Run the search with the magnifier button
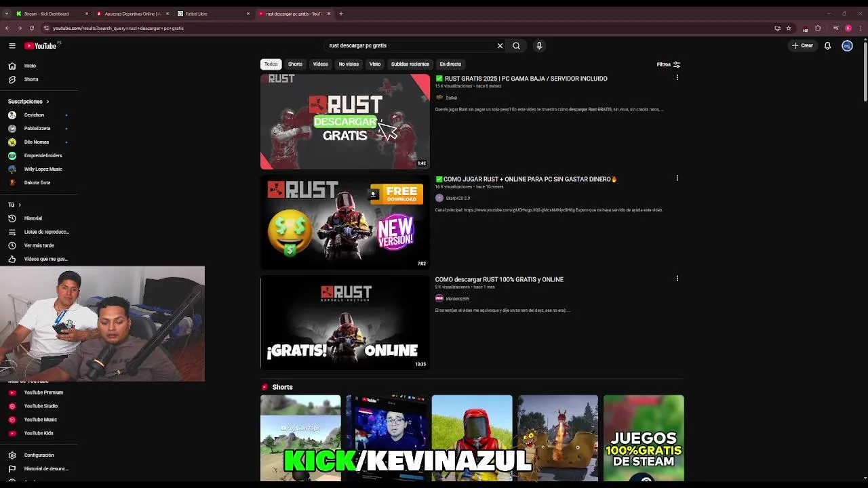This screenshot has height=488, width=868. (x=517, y=45)
